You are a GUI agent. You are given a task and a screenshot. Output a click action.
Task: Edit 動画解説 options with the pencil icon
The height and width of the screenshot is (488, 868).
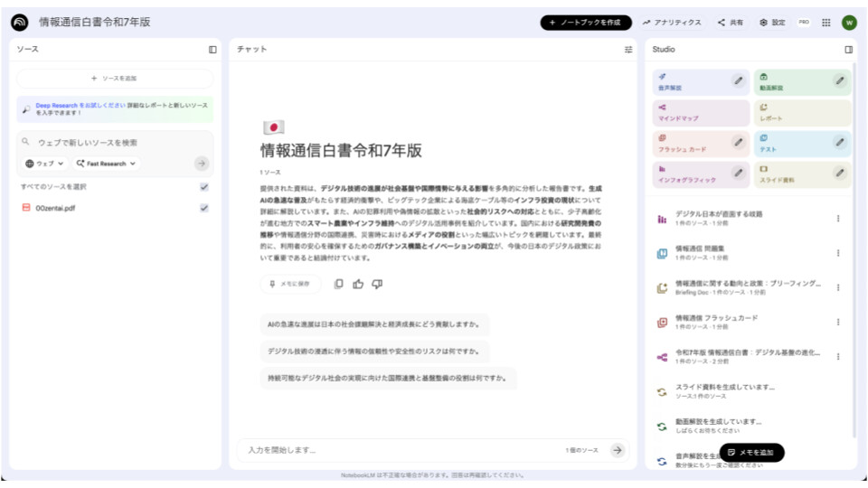(x=840, y=80)
